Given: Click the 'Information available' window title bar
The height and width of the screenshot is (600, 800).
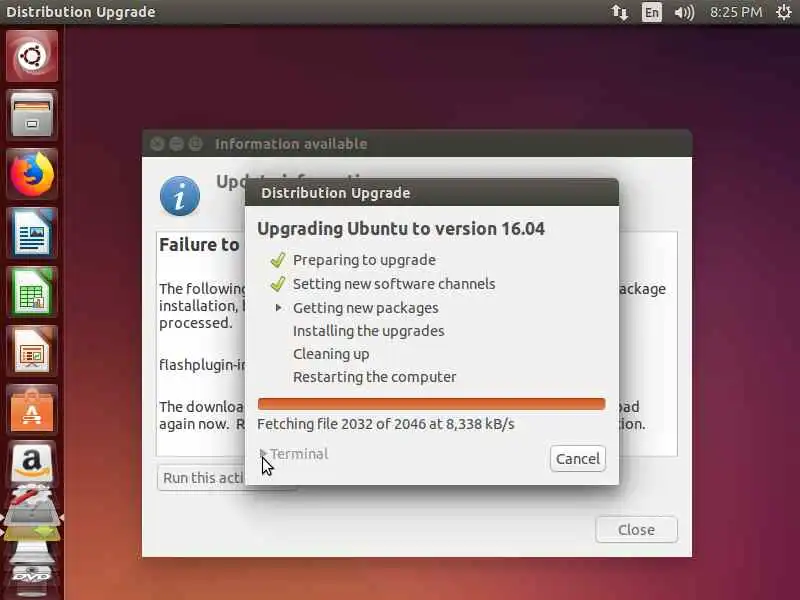Looking at the screenshot, I should point(417,144).
